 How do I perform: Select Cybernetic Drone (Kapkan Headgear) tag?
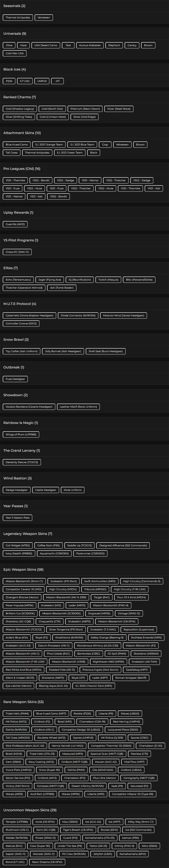29,315
